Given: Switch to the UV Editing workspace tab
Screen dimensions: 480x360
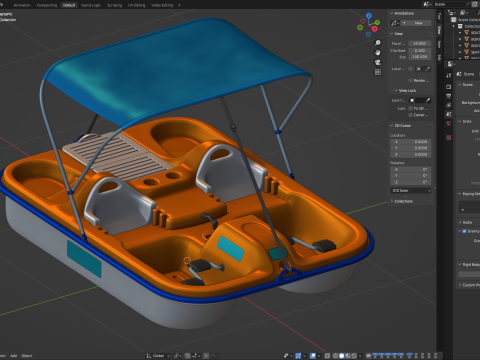Looking at the screenshot, I should (136, 5).
